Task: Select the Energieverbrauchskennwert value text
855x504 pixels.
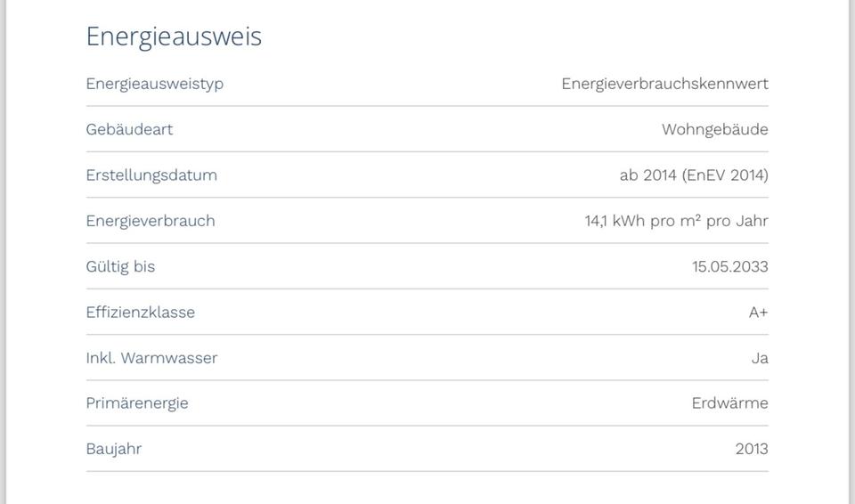Action: click(x=664, y=84)
